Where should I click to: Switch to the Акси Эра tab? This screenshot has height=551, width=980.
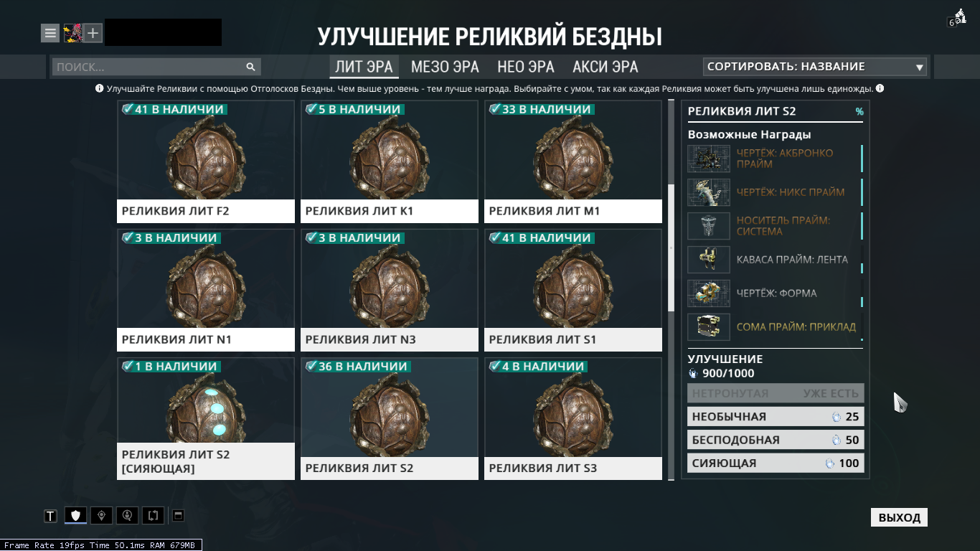point(606,67)
